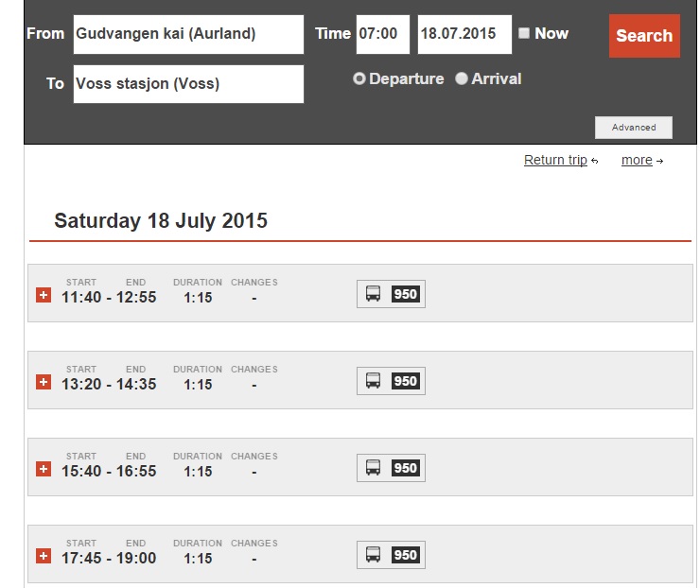Click the bus icon for the 11:40 trip

(x=374, y=294)
